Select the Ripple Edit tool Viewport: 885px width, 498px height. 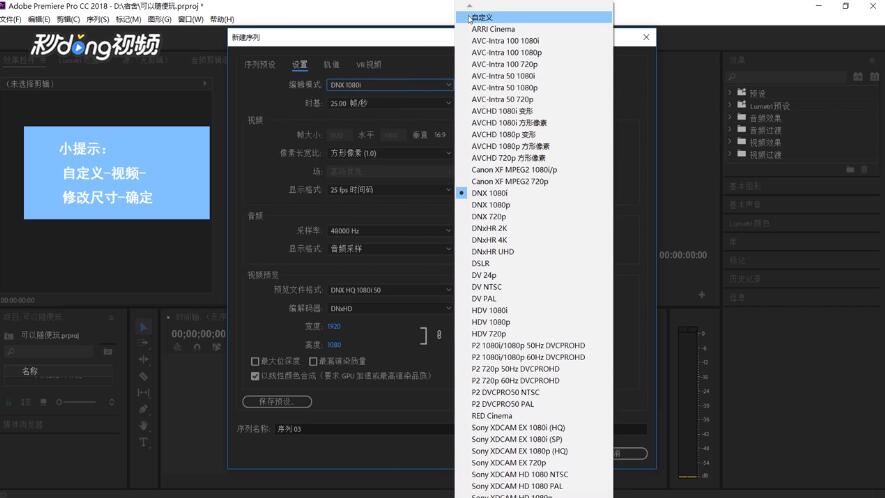[x=143, y=359]
